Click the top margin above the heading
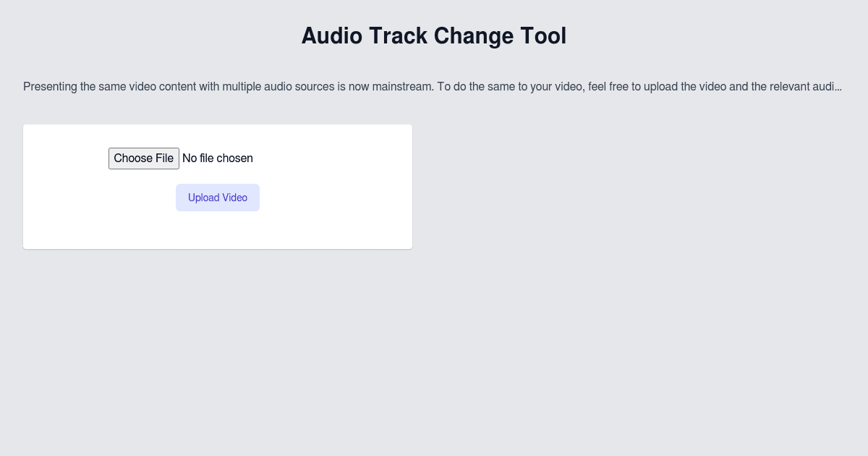 pos(434,9)
